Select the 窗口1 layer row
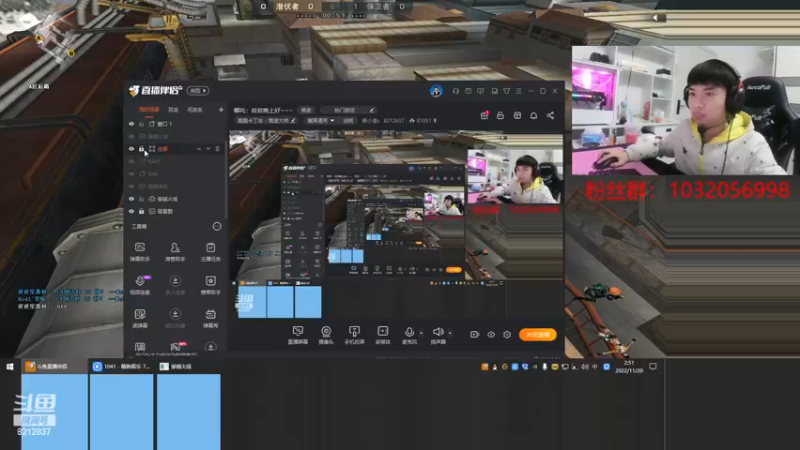 click(x=174, y=124)
